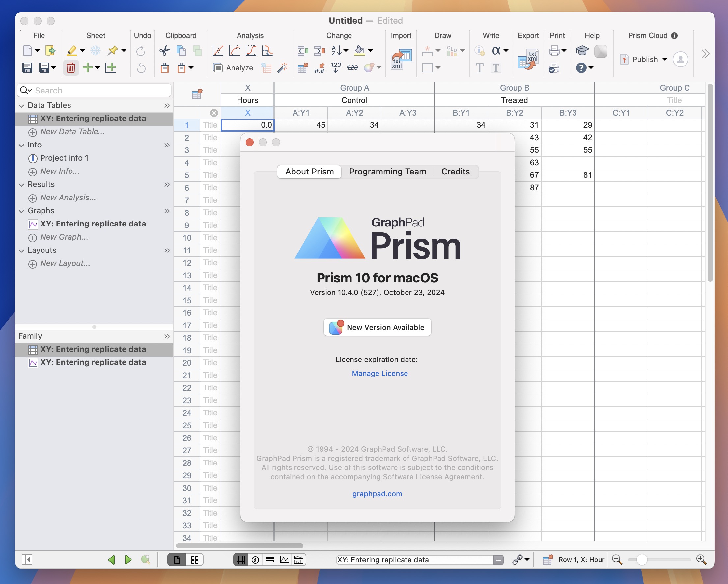Click the clear X column circle icon
The image size is (728, 584).
(214, 113)
